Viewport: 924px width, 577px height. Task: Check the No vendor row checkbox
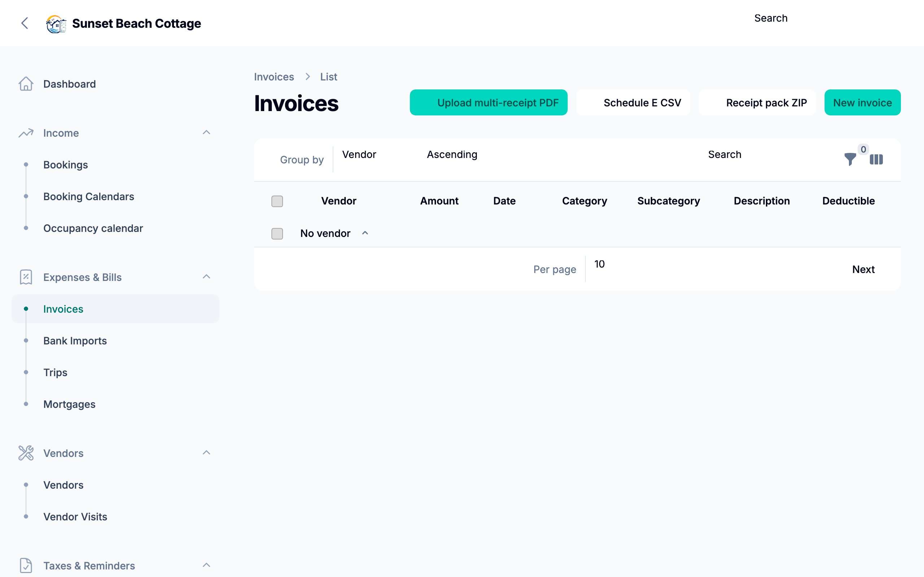pos(277,233)
